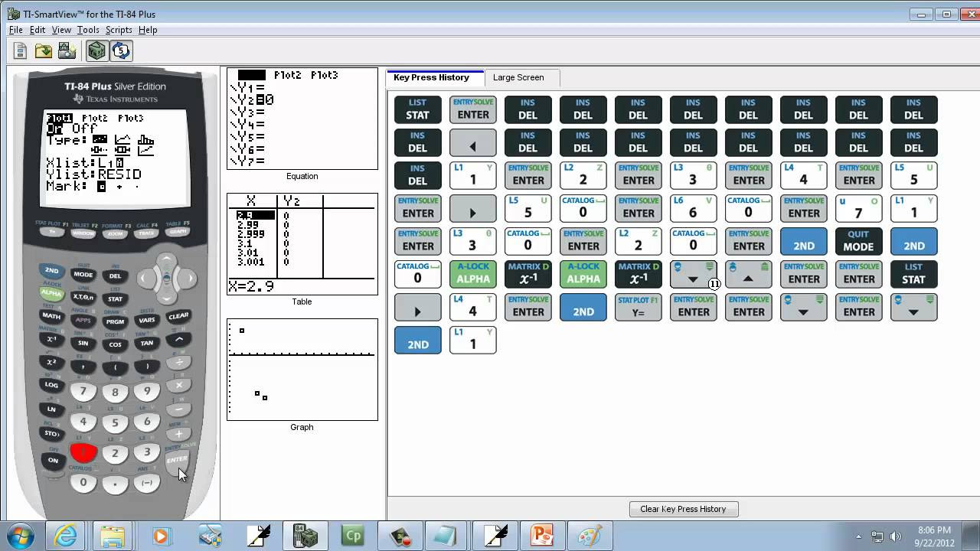Click the caret power key on the calculator
Image resolution: width=980 pixels, height=551 pixels.
[x=178, y=338]
